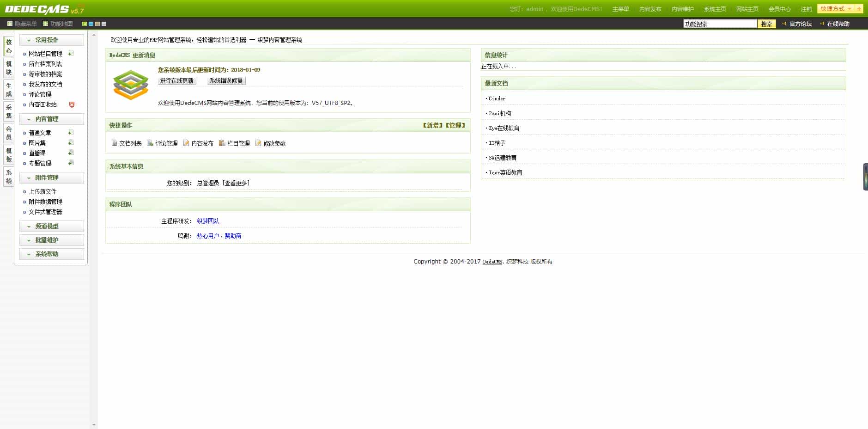Switch to the 模板 side tab
This screenshot has height=429, width=868.
tap(8, 155)
